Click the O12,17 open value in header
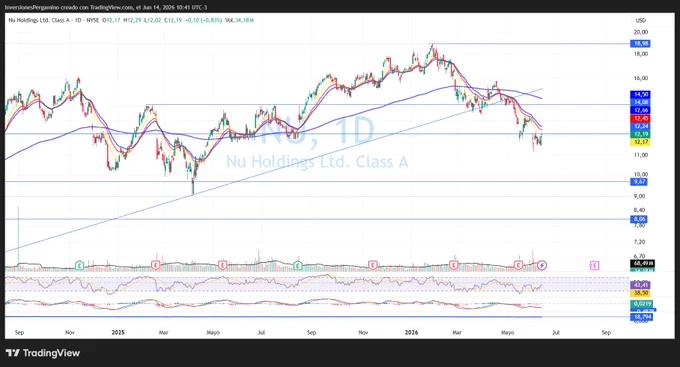This screenshot has height=367, width=680. 111,20
